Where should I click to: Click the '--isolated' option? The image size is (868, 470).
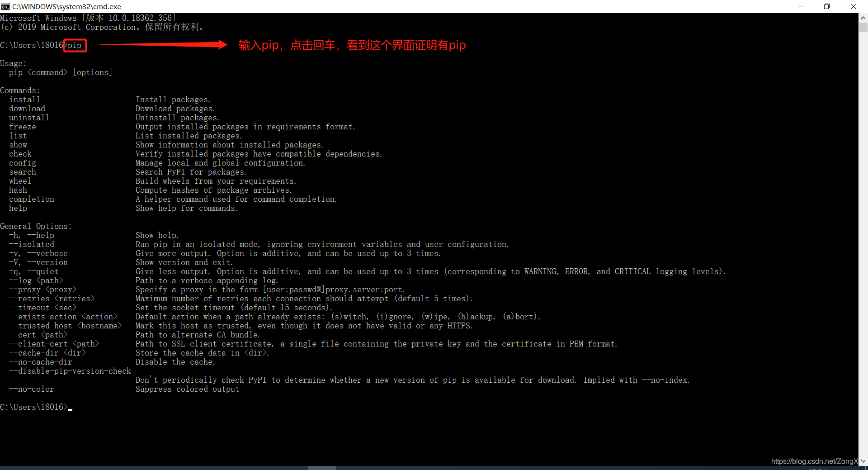[32, 244]
